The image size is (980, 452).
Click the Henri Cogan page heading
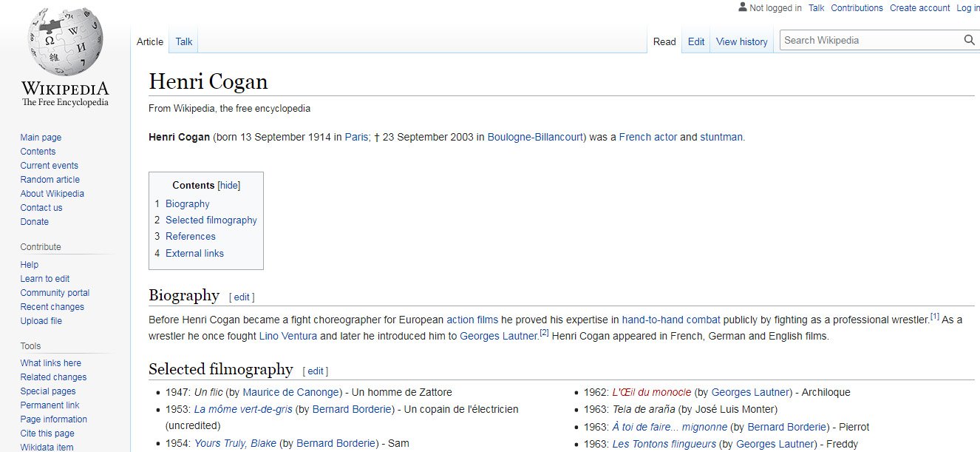click(x=208, y=81)
